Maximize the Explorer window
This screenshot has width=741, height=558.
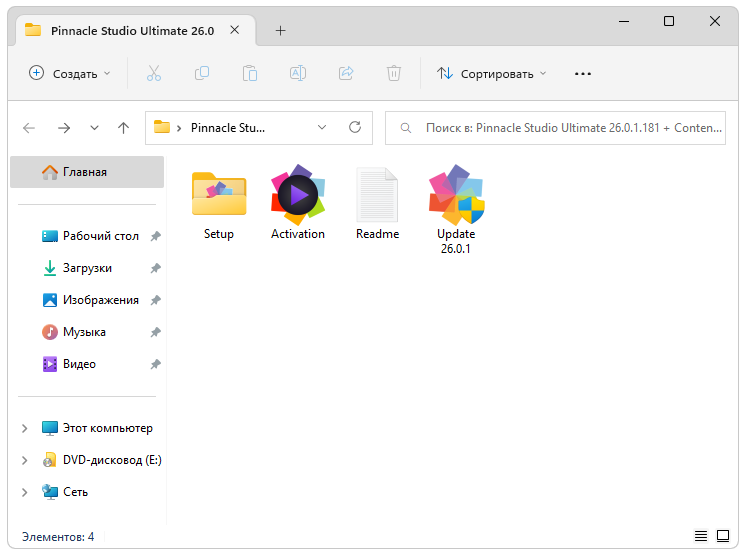coord(669,21)
